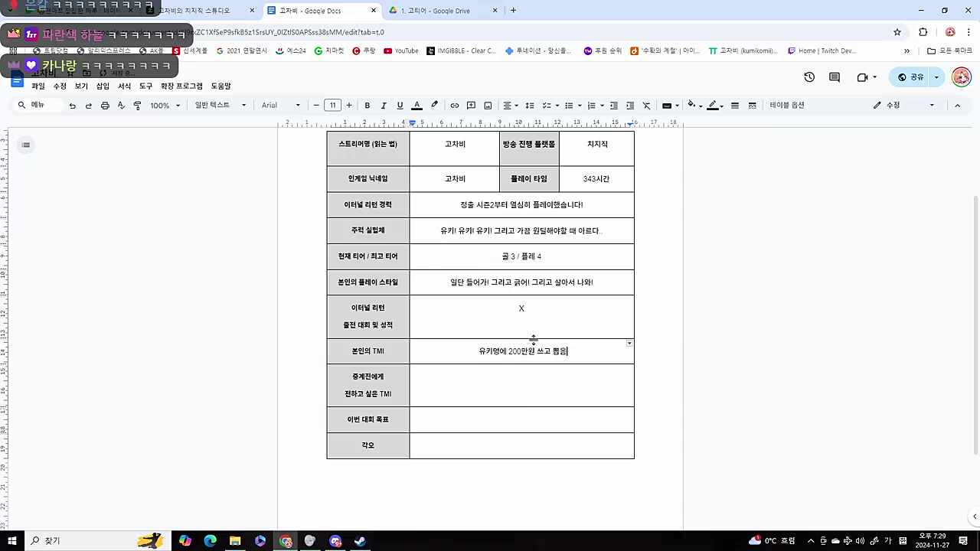Choose the text color
This screenshot has height=551, width=980.
point(417,106)
